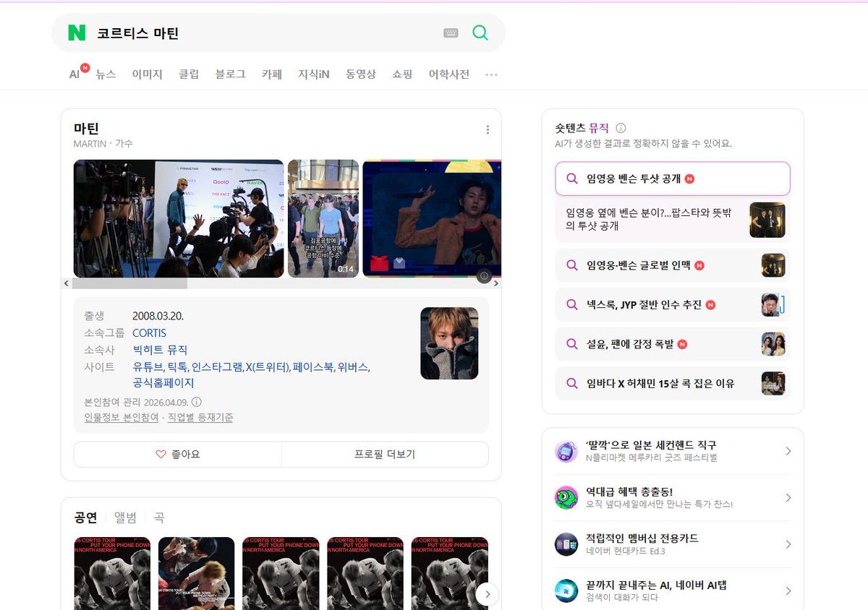The width and height of the screenshot is (868, 610).
Task: Click 설윤, 팬에 감정 폭발 item
Action: [x=673, y=344]
